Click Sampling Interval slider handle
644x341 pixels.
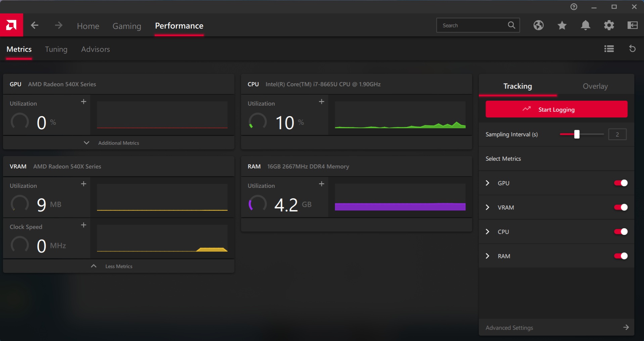577,134
